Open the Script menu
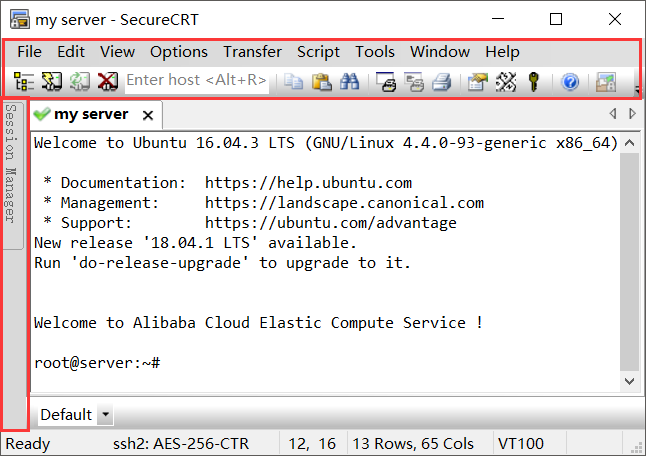Screen dimensions: 646x456 tap(318, 52)
